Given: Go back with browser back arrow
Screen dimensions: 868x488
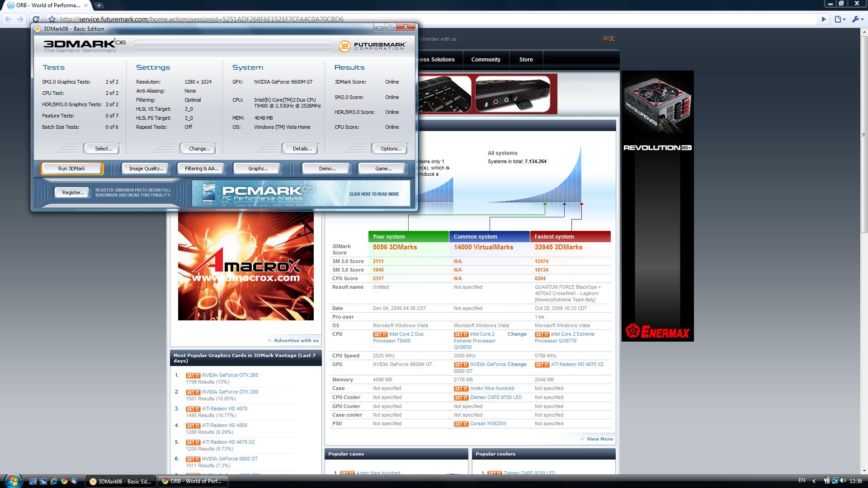Looking at the screenshot, I should click(8, 19).
